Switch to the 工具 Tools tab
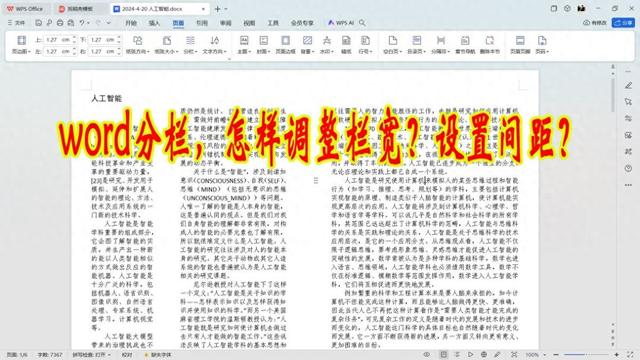Screen dimensions: 640x360 pyautogui.click(x=273, y=23)
